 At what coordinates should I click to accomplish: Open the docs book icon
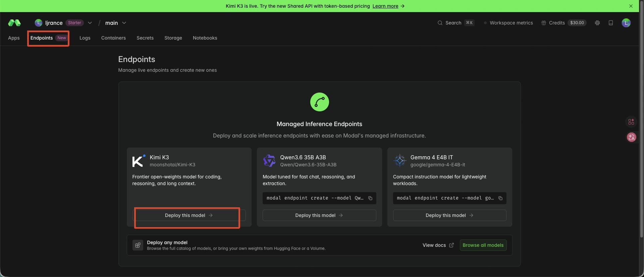[x=611, y=23]
